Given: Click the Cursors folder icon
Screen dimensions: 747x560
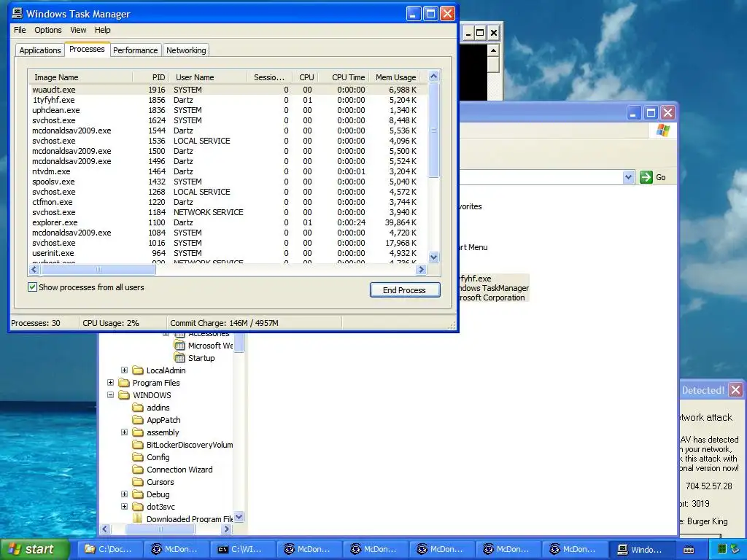Looking at the screenshot, I should pos(138,481).
